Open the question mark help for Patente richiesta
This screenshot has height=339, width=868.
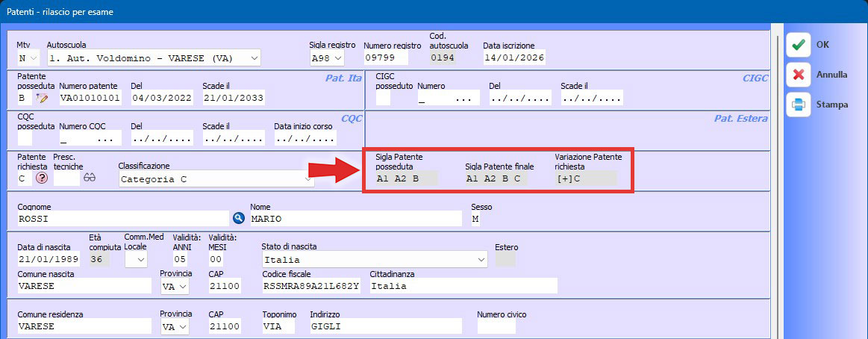tap(42, 178)
